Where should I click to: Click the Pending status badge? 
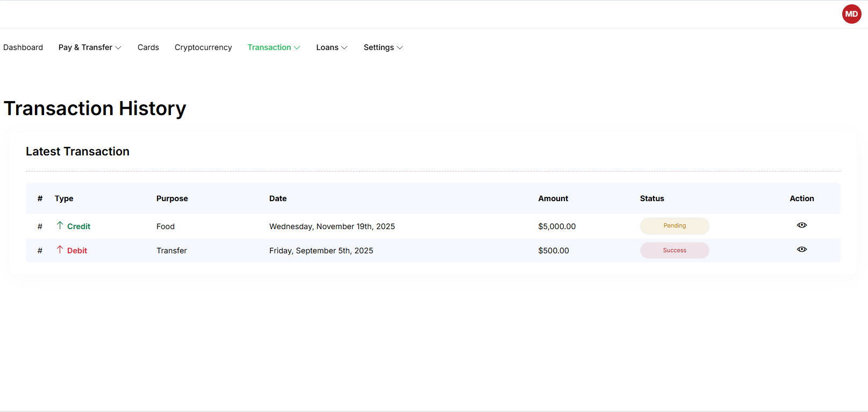675,226
